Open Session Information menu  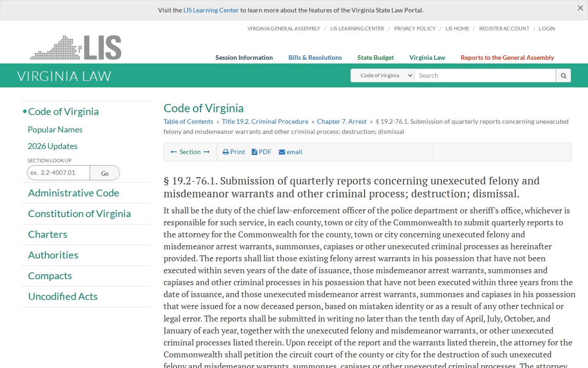point(244,57)
